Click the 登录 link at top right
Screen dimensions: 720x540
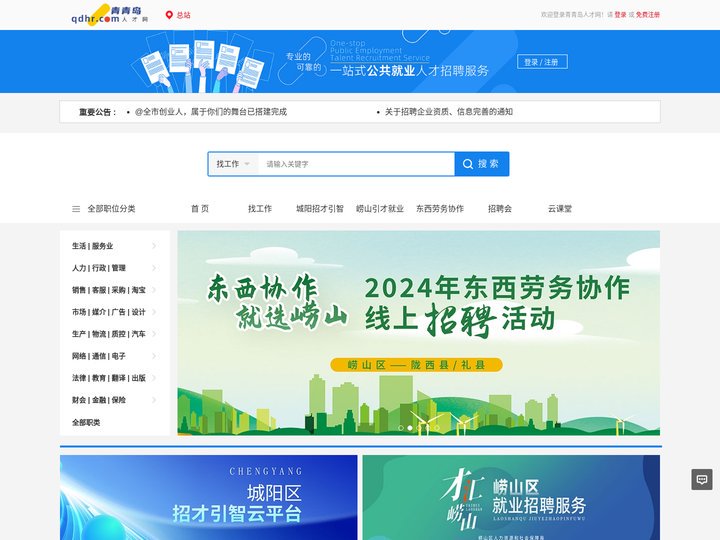[620, 15]
